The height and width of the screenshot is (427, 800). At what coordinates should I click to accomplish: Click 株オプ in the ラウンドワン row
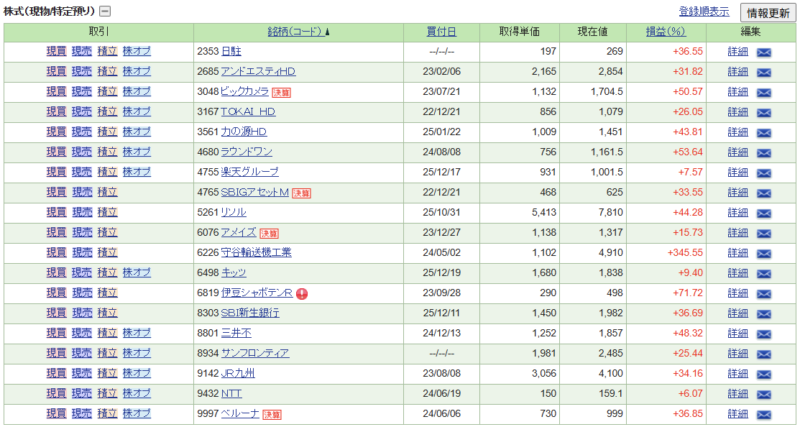click(136, 152)
